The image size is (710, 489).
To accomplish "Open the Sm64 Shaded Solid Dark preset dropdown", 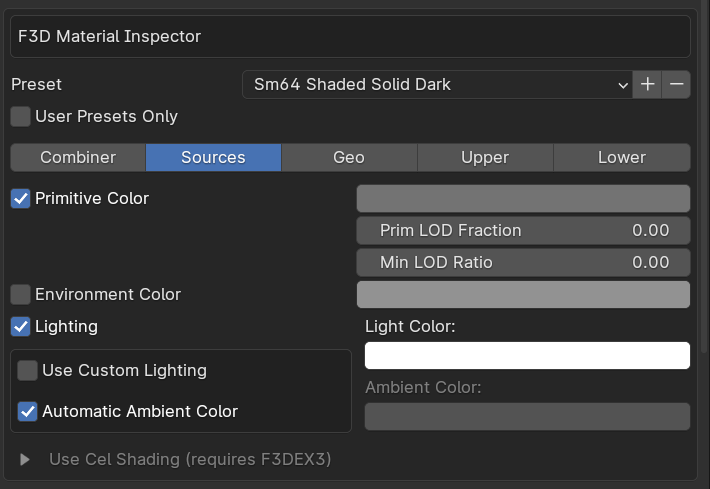I will click(437, 84).
